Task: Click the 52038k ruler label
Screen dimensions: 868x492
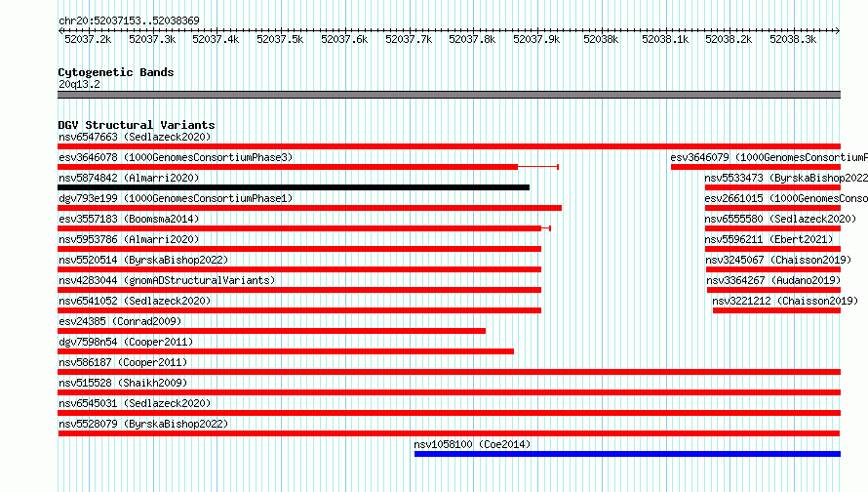Action: pos(601,39)
